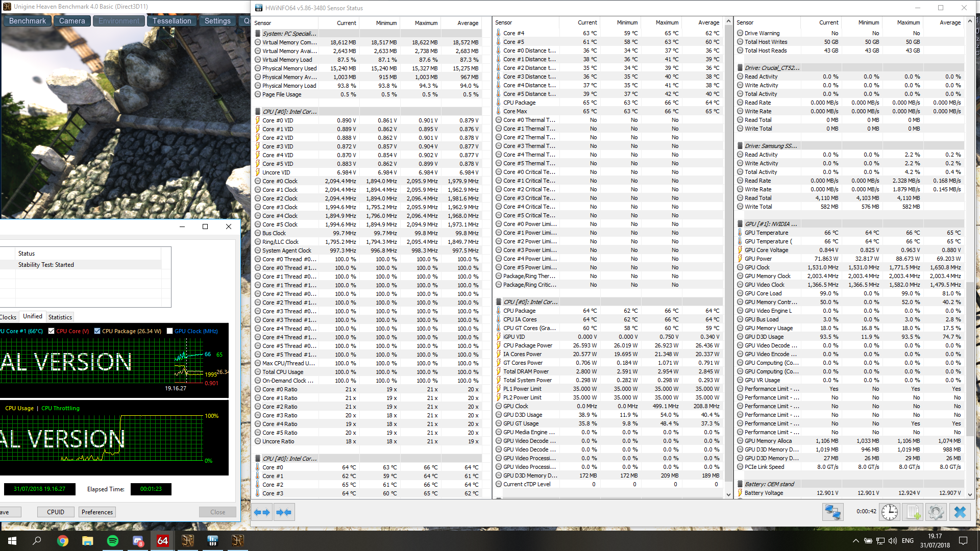Screen dimensions: 980x551
Task: Select the Uncore Ratio row
Action: coord(369,441)
